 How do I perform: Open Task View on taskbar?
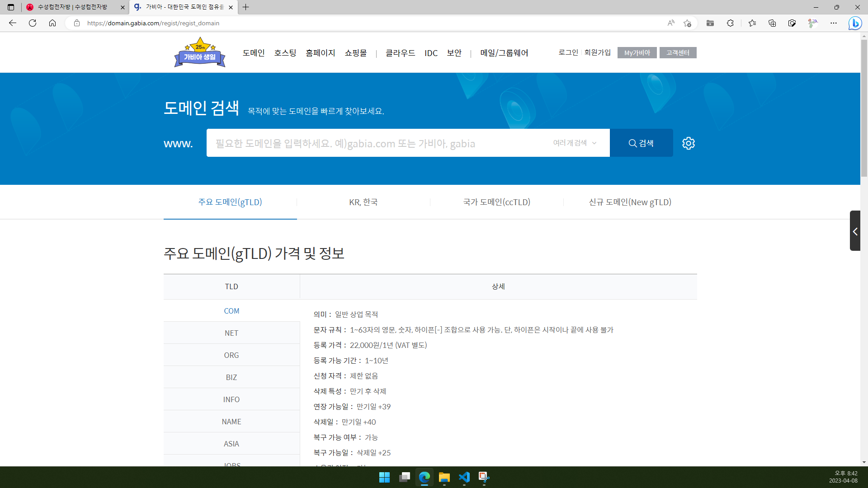click(x=405, y=477)
